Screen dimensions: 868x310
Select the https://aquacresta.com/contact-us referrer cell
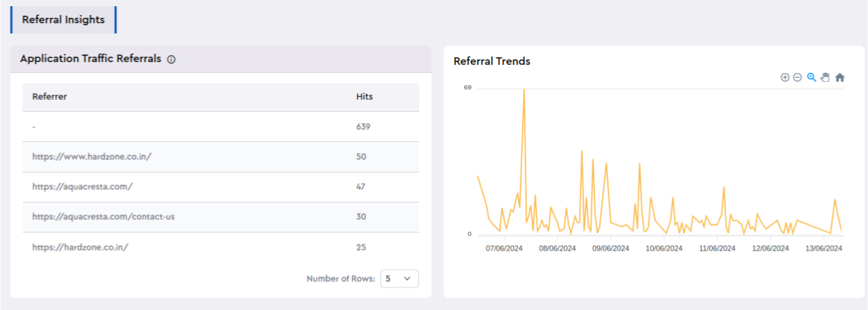pos(104,216)
